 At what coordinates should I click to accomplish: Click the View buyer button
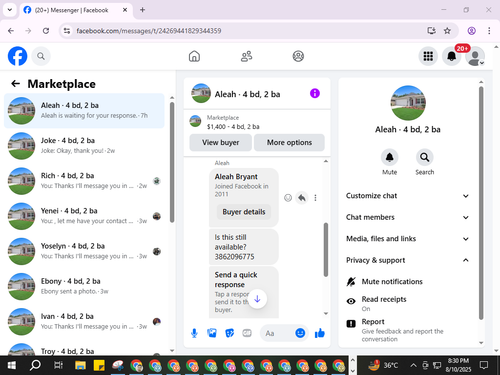click(220, 143)
